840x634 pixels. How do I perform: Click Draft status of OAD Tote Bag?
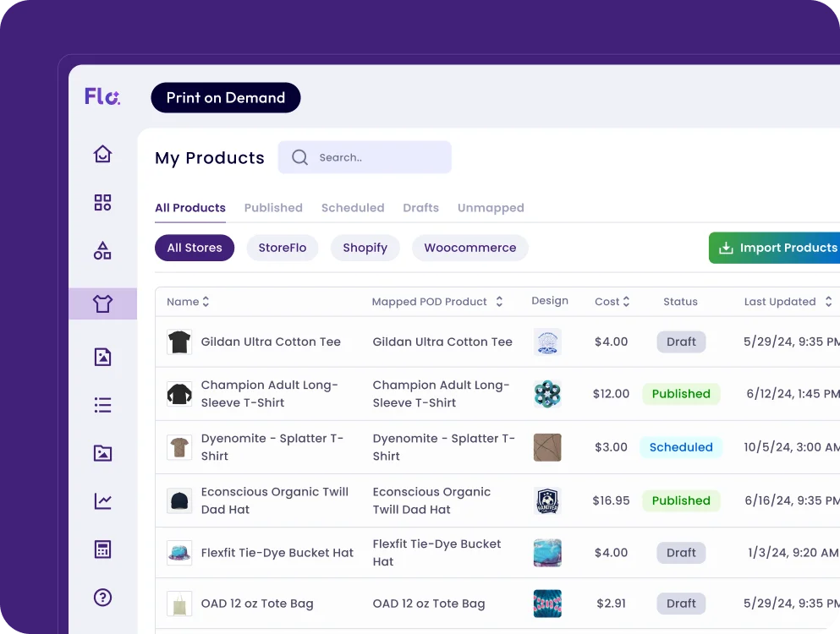pos(681,604)
